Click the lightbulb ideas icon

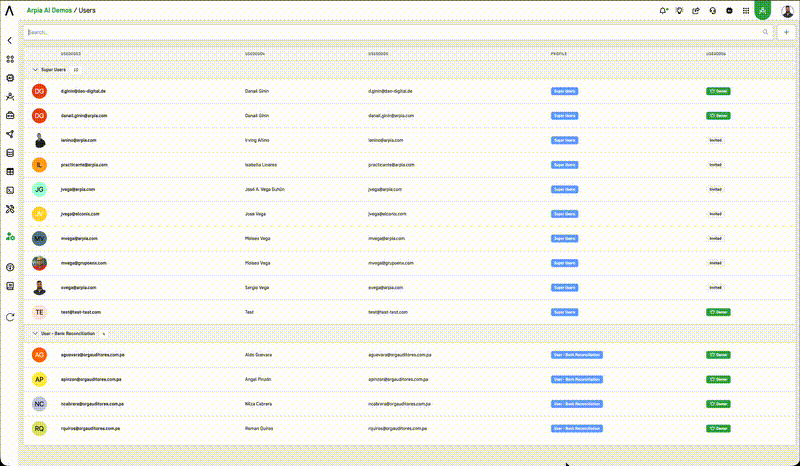679,10
